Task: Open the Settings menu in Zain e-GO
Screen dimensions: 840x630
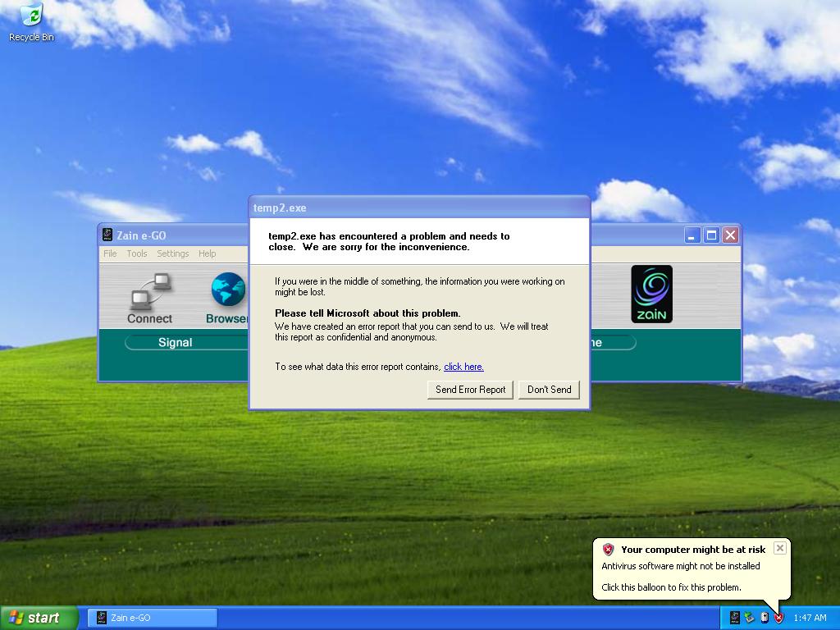Action: pos(172,253)
